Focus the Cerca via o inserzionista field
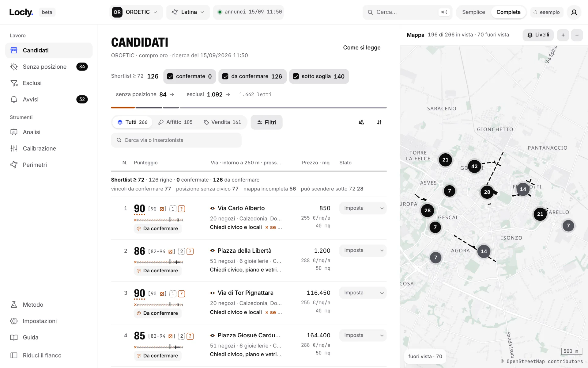 tap(176, 140)
